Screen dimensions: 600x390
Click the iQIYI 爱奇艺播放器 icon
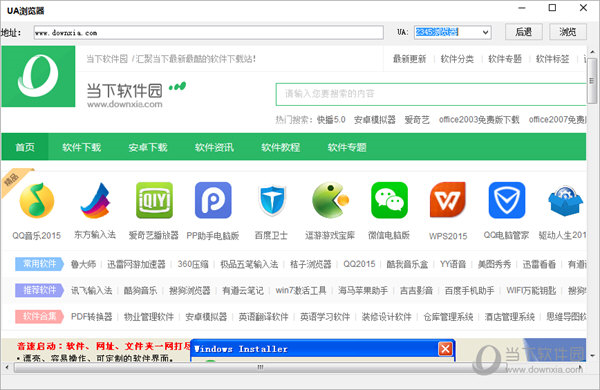pyautogui.click(x=154, y=200)
